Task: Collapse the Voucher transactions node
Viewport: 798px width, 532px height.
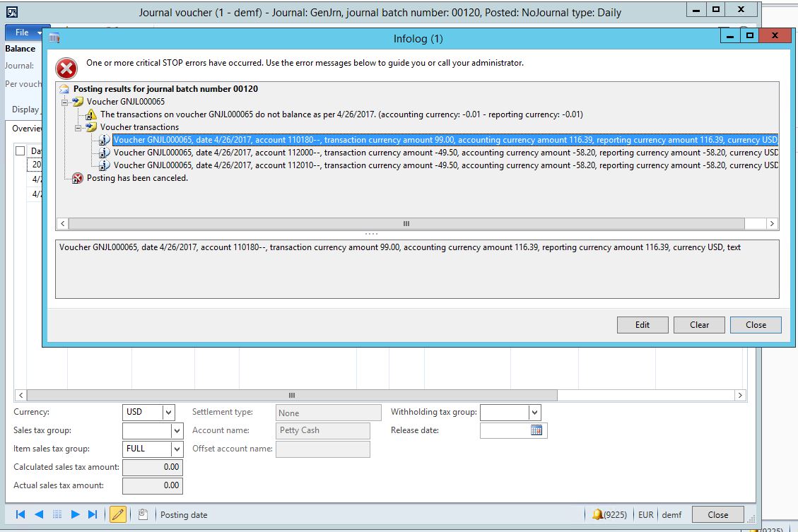Action: pos(79,127)
